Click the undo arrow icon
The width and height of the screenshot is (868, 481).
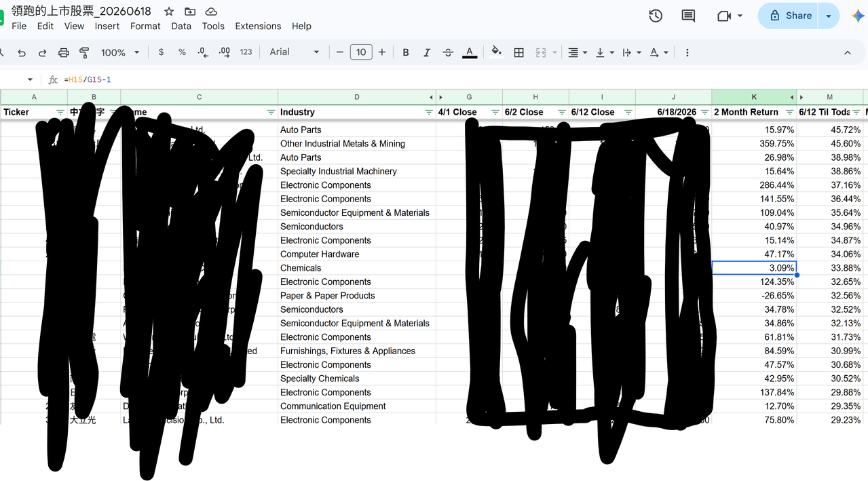(x=22, y=52)
